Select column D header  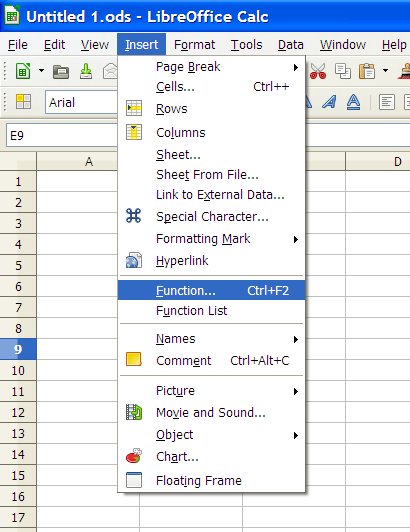tap(378, 161)
